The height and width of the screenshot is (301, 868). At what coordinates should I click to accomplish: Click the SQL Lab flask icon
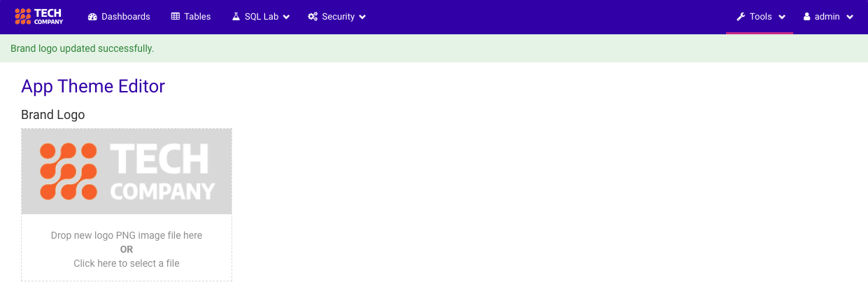[236, 17]
